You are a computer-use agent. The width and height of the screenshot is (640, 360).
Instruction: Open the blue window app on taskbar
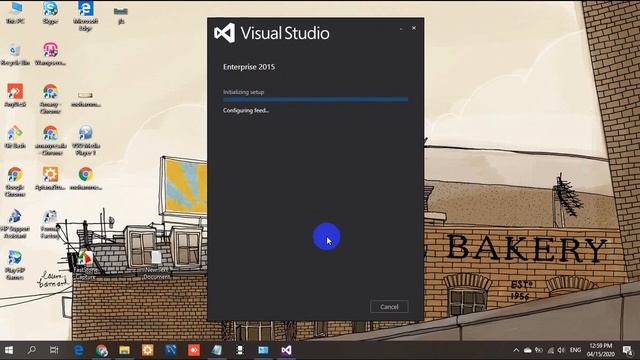click(x=263, y=350)
